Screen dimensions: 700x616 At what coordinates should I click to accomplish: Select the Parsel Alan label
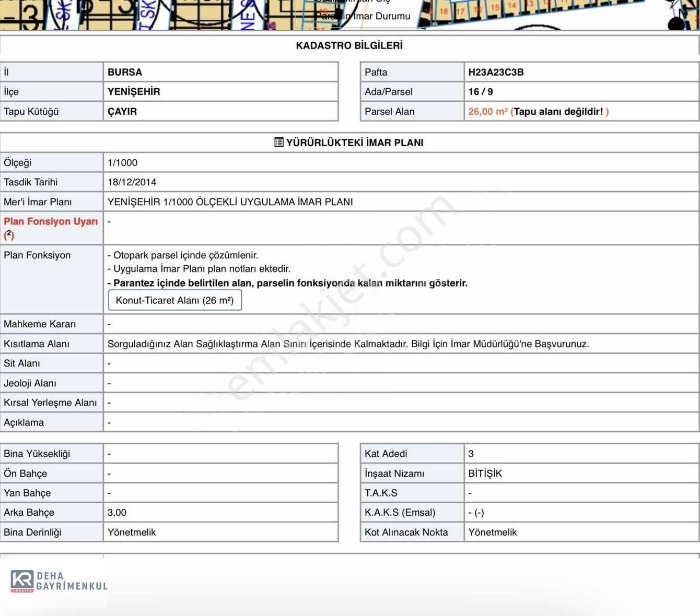390,111
